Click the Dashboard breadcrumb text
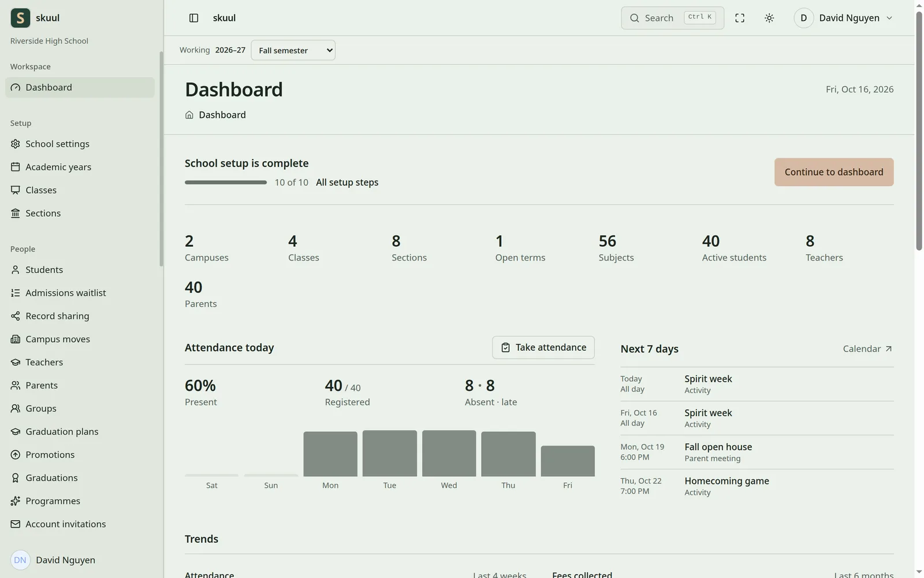Screen dimensions: 924x578 222,115
